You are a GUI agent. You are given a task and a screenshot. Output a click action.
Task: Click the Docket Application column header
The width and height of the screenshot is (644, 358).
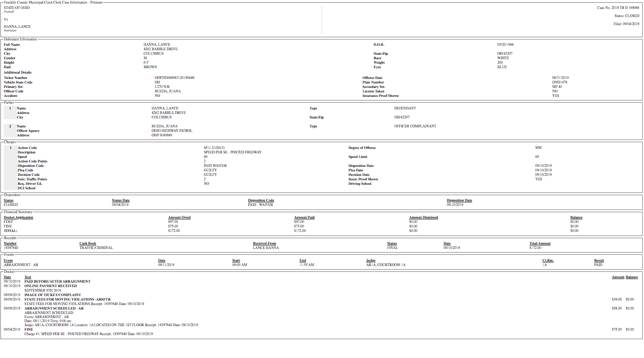coord(18,217)
